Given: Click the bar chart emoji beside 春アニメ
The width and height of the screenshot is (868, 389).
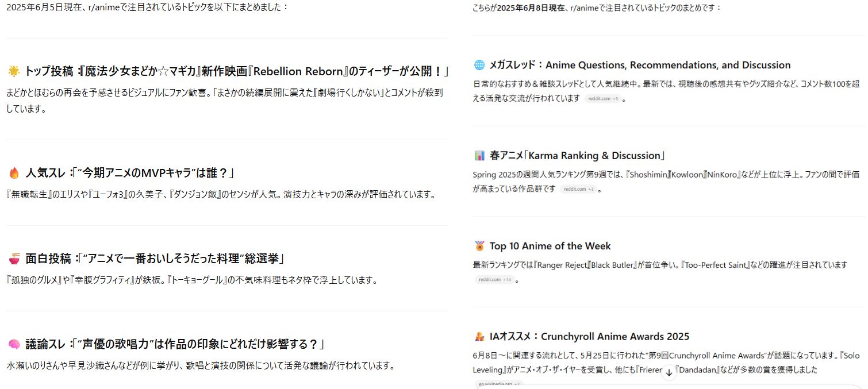Looking at the screenshot, I should pyautogui.click(x=479, y=156).
